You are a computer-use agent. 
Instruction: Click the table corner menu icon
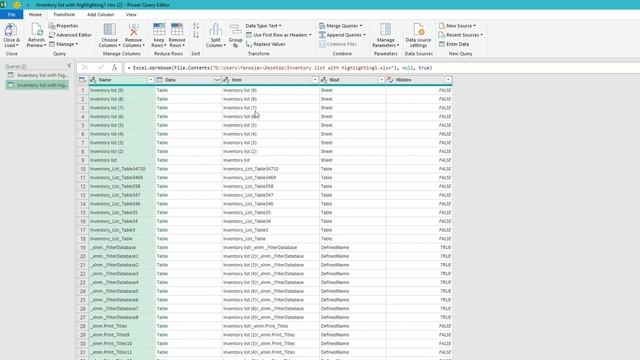tap(82, 80)
